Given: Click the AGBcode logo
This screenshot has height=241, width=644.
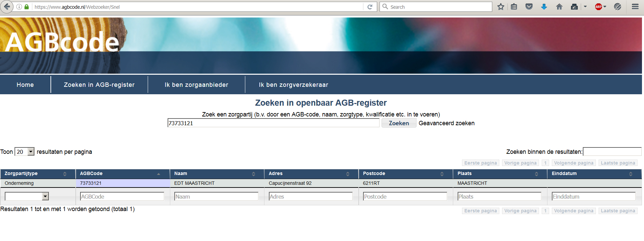Looking at the screenshot, I should tap(62, 42).
